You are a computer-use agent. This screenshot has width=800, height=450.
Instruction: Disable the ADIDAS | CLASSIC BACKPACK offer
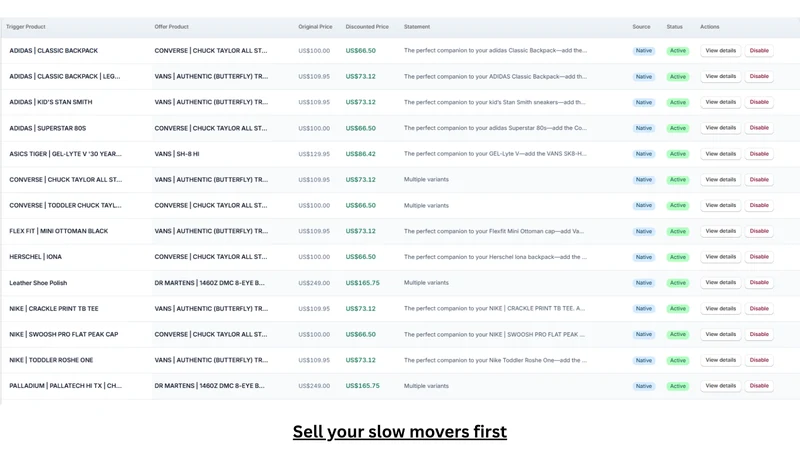759,51
